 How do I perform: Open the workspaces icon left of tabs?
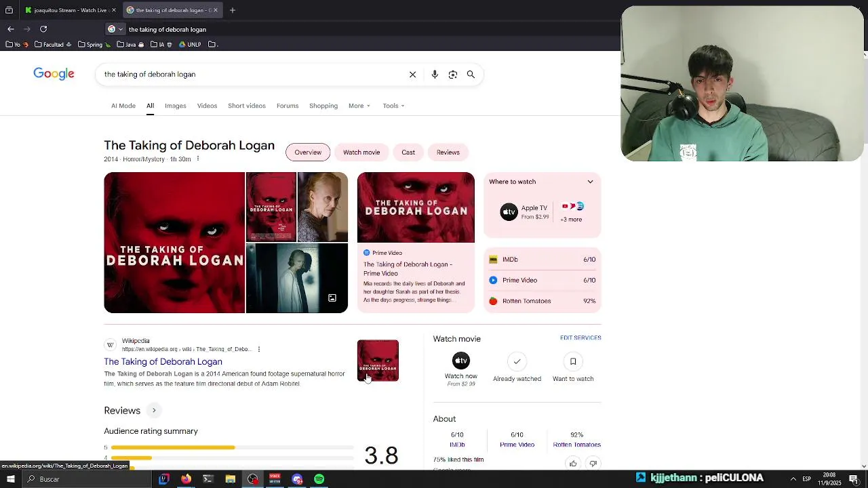pos(9,10)
